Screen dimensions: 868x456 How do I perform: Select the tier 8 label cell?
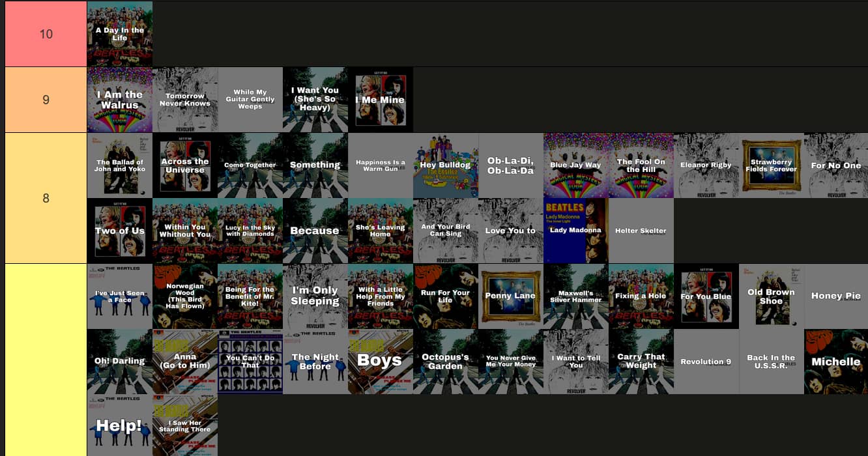pyautogui.click(x=46, y=198)
